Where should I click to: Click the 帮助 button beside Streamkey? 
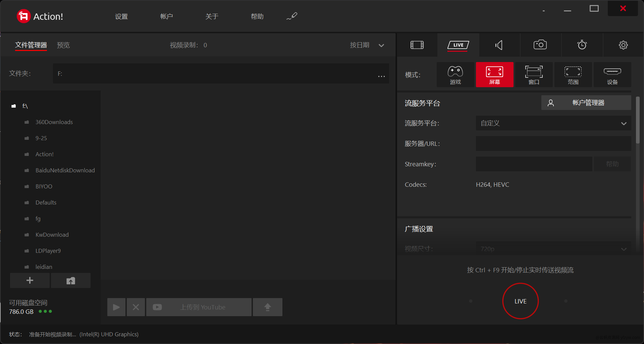click(x=612, y=164)
